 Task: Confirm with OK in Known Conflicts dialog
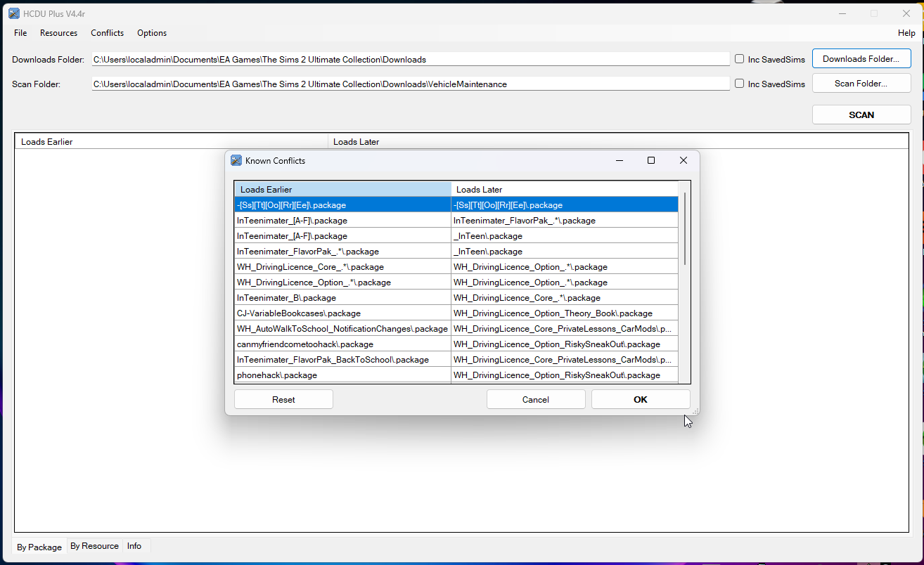click(x=640, y=398)
